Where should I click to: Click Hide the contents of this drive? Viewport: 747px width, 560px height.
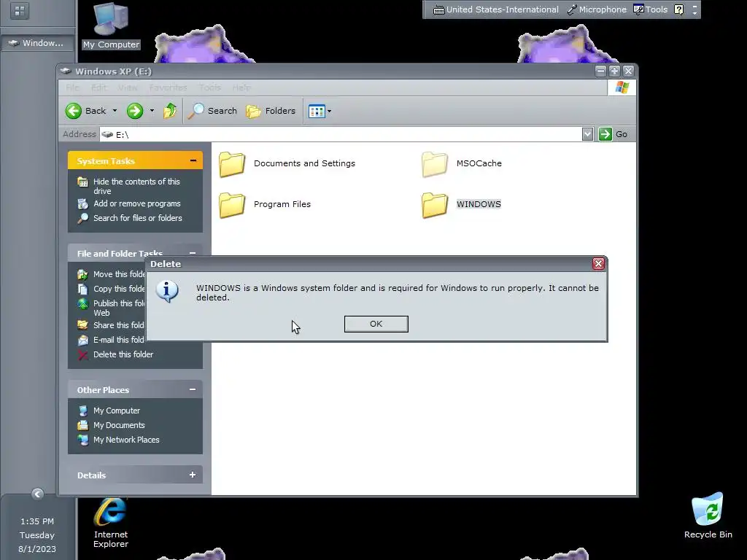pyautogui.click(x=136, y=186)
